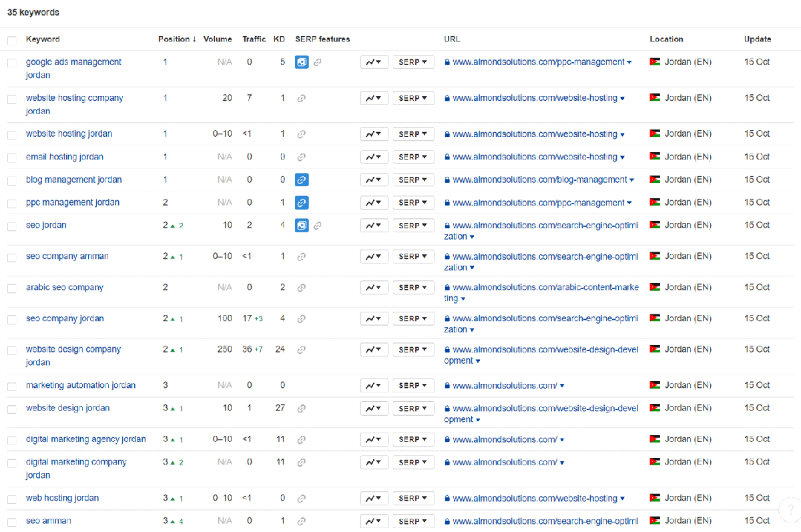Click the sitelinks icon in digital marketing agency jordan row
Screen dimensions: 801x532
click(x=302, y=439)
